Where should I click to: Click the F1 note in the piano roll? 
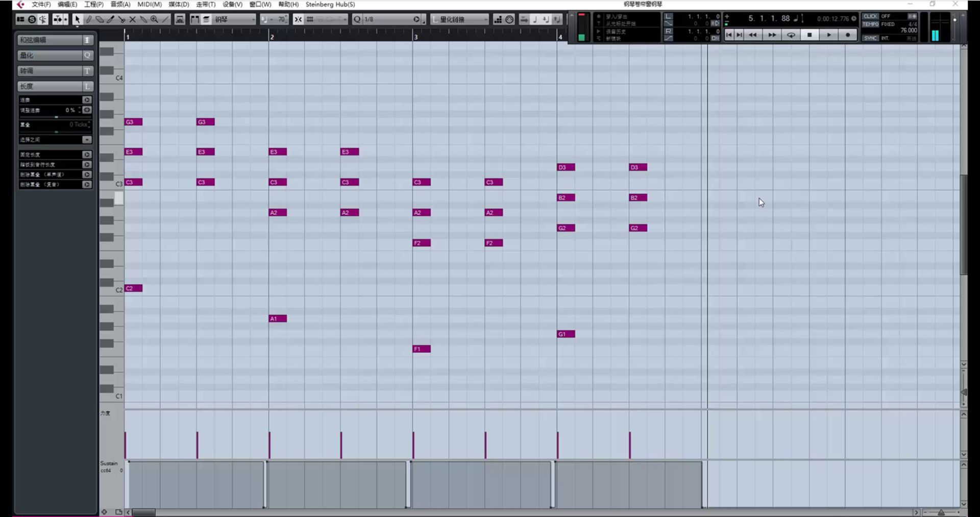click(x=422, y=349)
